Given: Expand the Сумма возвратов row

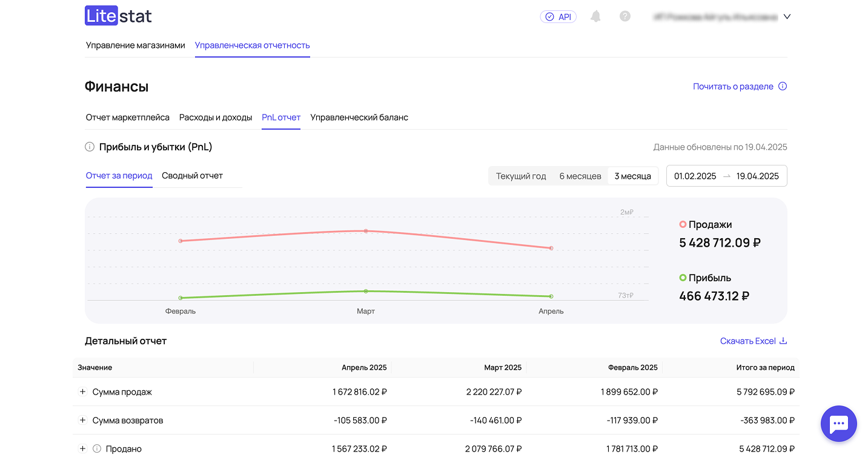Looking at the screenshot, I should [83, 421].
